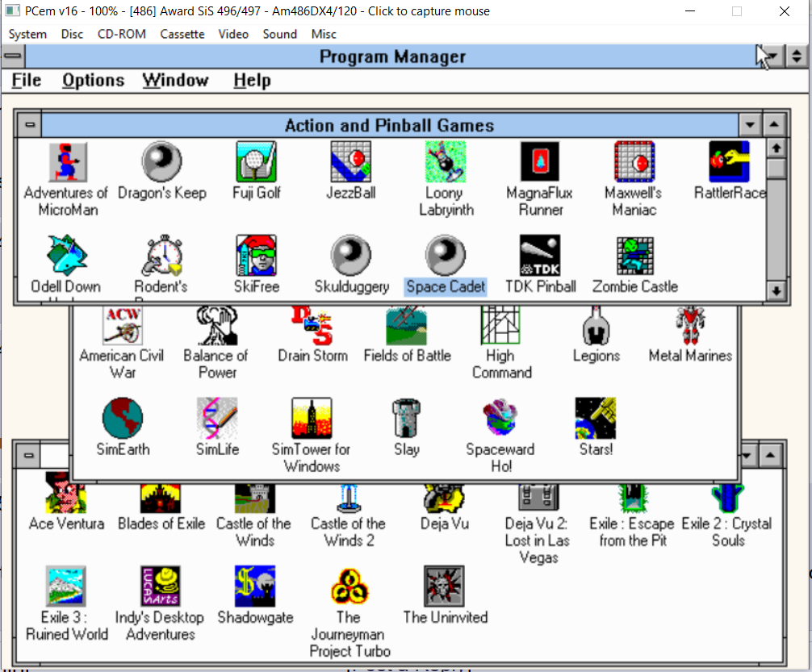Open the PCem Cassette menu
Viewport: 812px width, 672px height.
(182, 34)
